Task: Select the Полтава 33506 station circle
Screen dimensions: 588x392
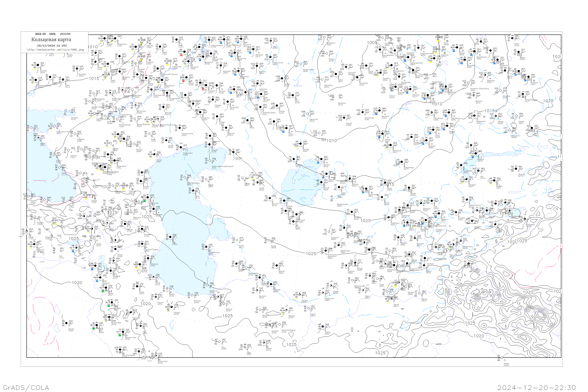Action: click(x=38, y=65)
